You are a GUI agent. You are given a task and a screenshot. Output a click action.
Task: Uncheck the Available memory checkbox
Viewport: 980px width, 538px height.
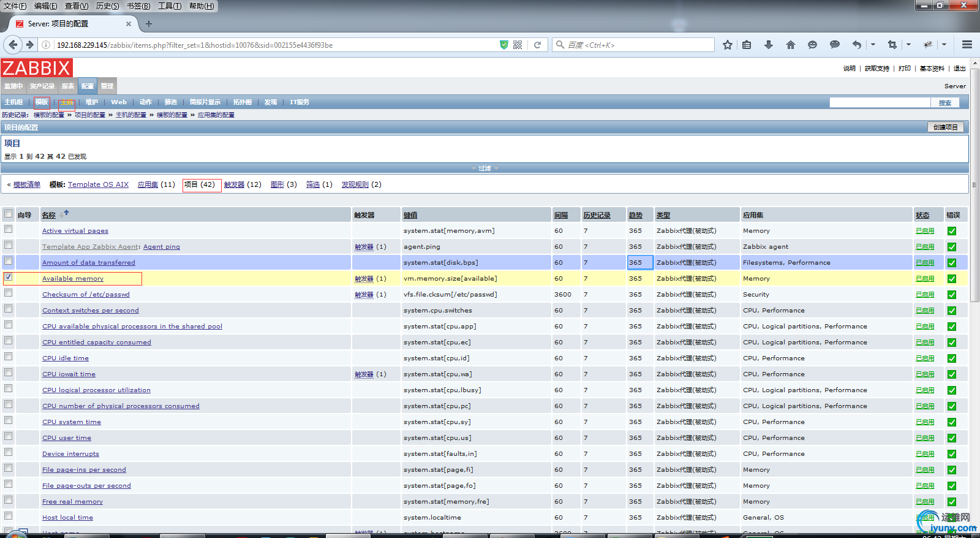(x=9, y=277)
